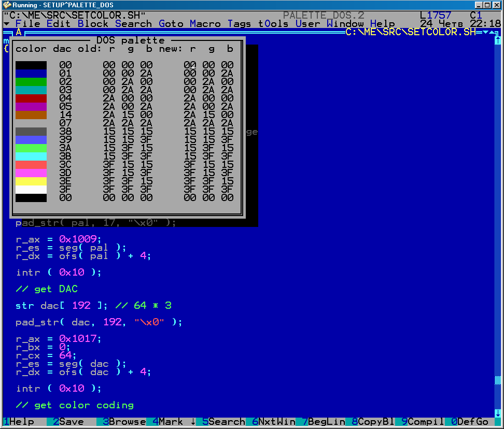Click the vertical scrollbar thumb on right edge

tap(498, 381)
